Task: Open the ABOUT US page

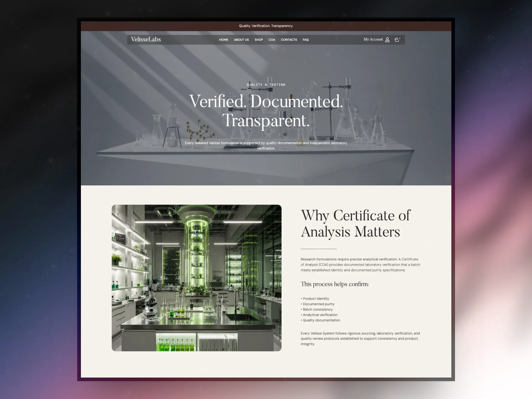Action: (241, 40)
